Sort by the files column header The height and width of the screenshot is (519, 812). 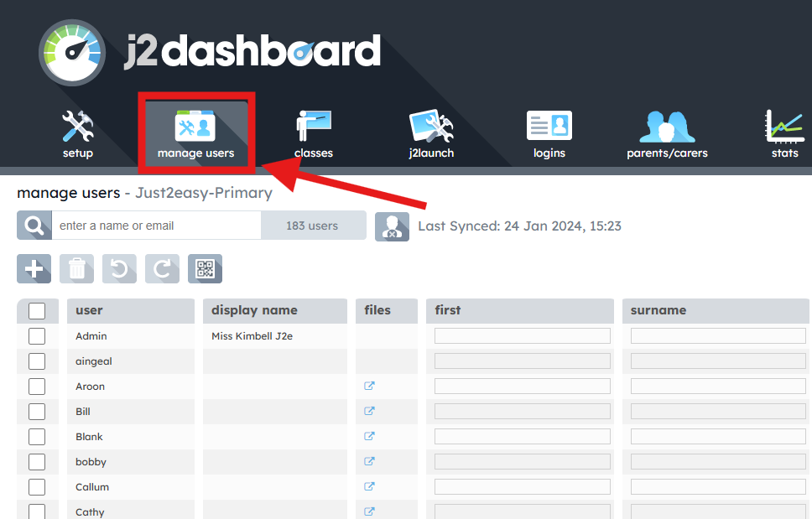coord(387,310)
